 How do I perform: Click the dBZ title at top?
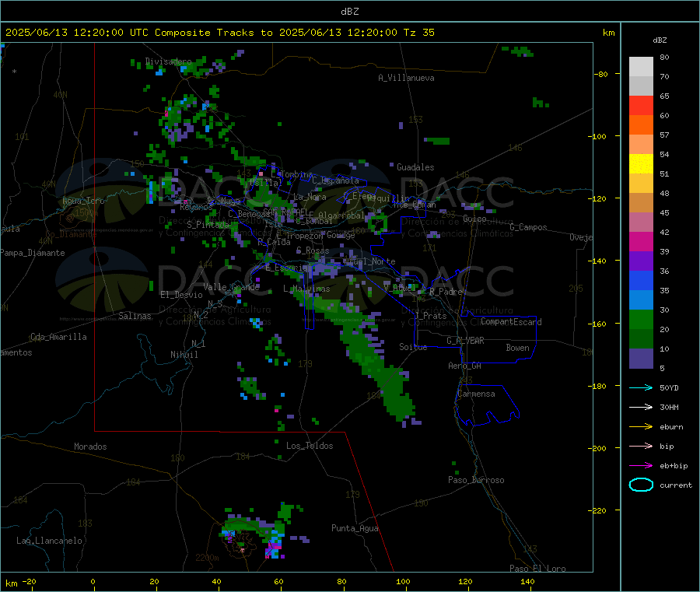click(349, 12)
